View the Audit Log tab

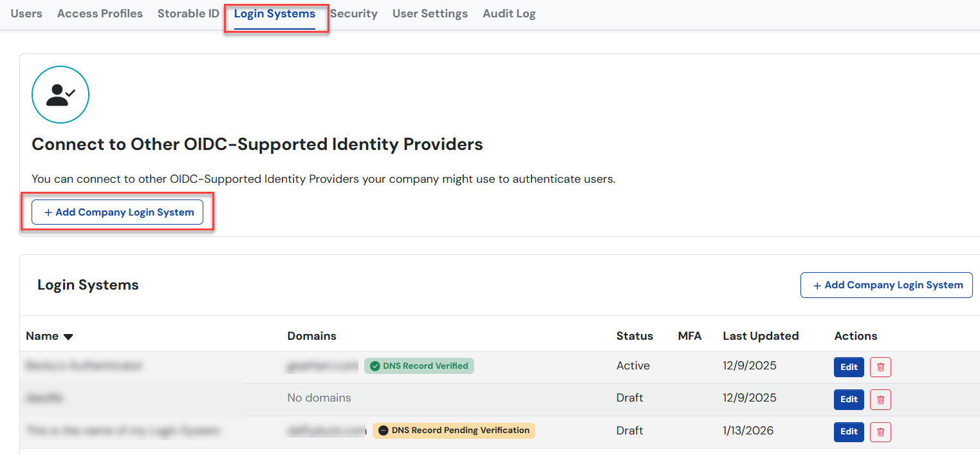point(509,14)
